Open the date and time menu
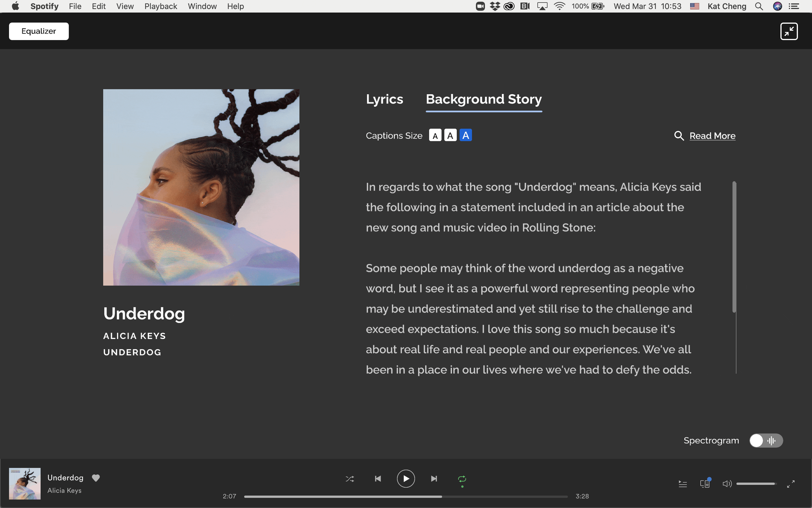The image size is (812, 508). click(647, 6)
